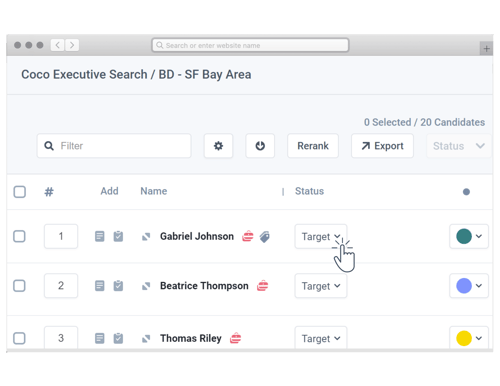Open Gabriel Johnson's Target status dropdown
This screenshot has width=500, height=386.
click(321, 236)
